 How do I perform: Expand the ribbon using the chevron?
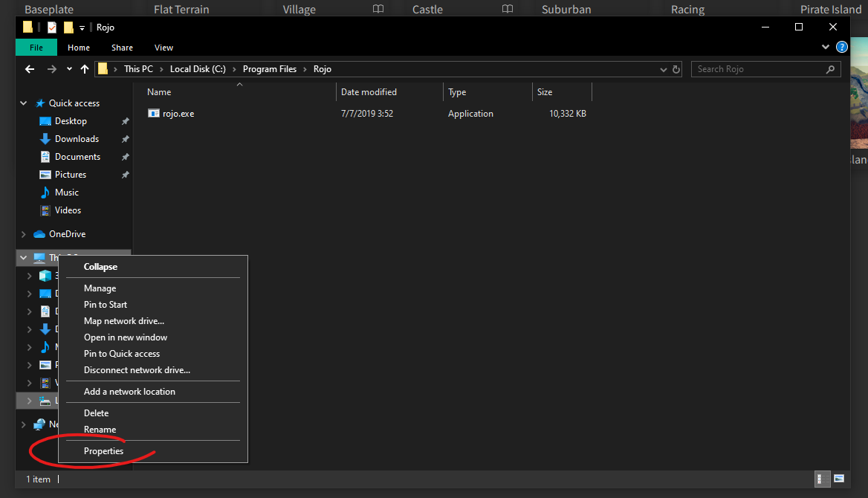826,47
